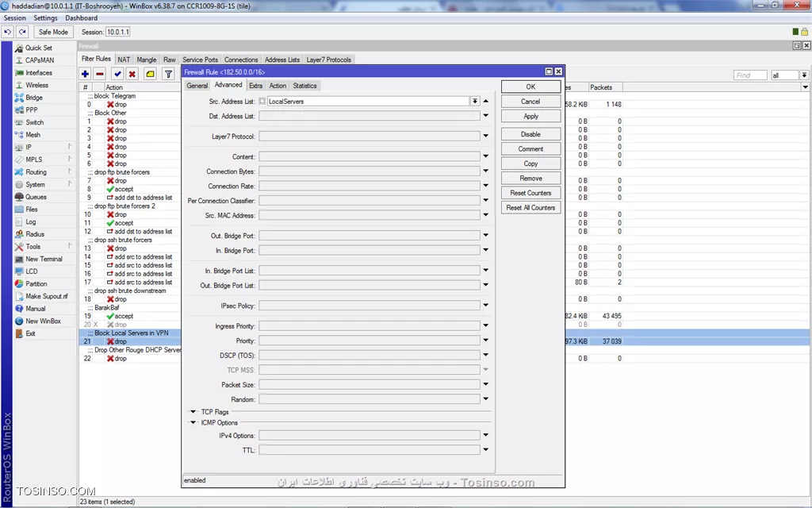This screenshot has height=508, width=812.
Task: Open Src. Address List dropdown arrow
Action: coord(475,102)
